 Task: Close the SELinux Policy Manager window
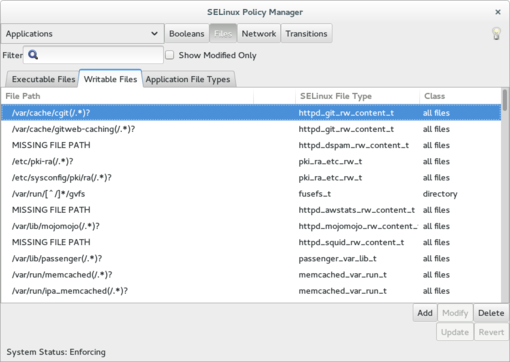pyautogui.click(x=498, y=12)
